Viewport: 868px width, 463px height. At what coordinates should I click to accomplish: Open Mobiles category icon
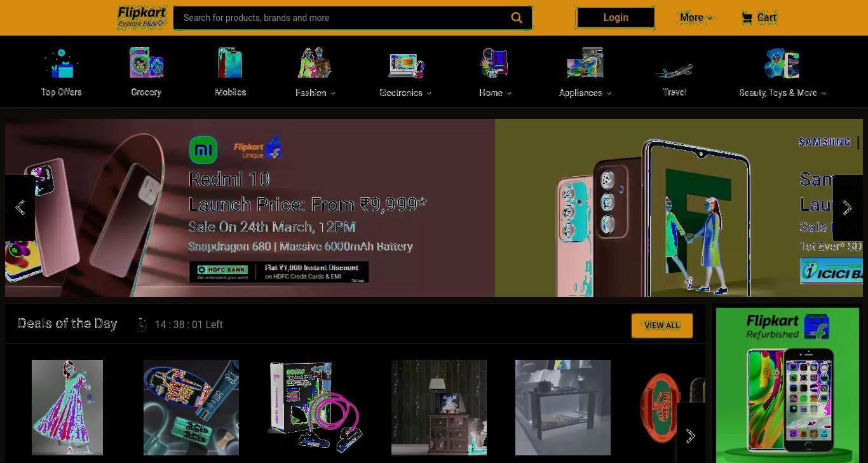pyautogui.click(x=230, y=63)
